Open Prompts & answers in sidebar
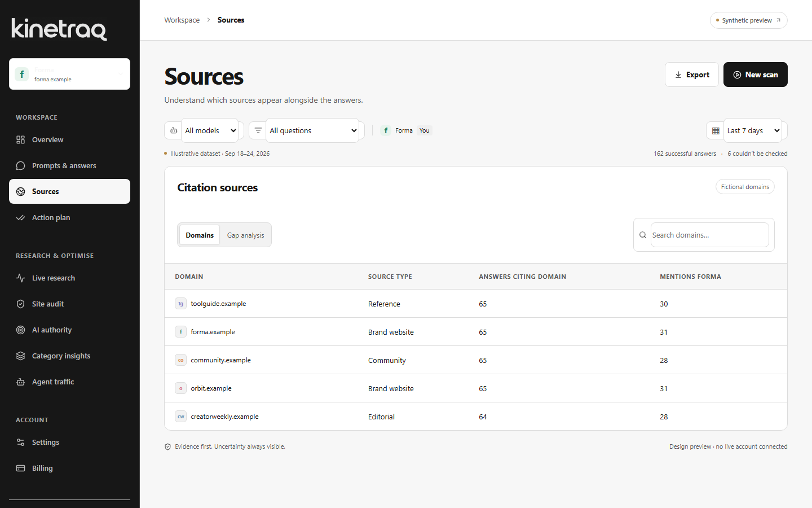 tap(70, 165)
